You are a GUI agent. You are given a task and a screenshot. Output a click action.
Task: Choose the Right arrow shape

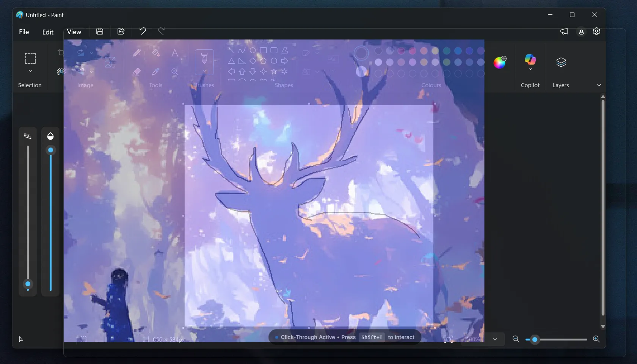pos(284,61)
